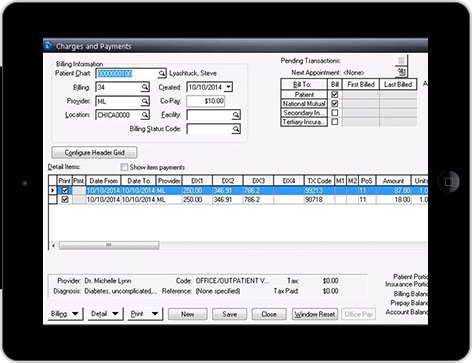Open the Billing Status Code lookup magnifier
The width and height of the screenshot is (472, 363).
click(236, 129)
